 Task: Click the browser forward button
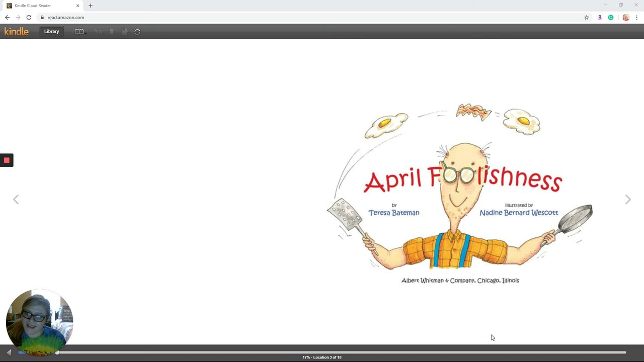click(18, 17)
